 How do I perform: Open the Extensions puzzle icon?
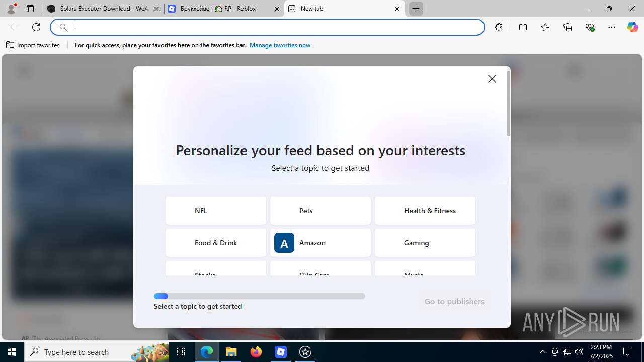coord(499,27)
